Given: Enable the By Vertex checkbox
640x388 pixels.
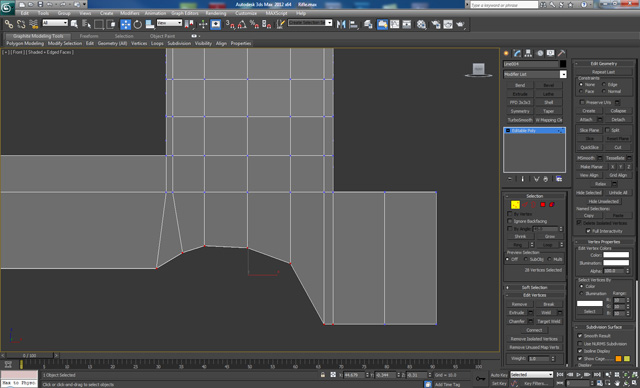Looking at the screenshot, I should (x=509, y=214).
